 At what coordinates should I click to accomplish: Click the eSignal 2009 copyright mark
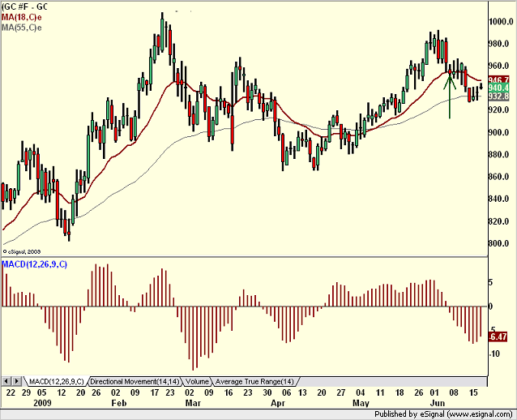pyautogui.click(x=22, y=251)
